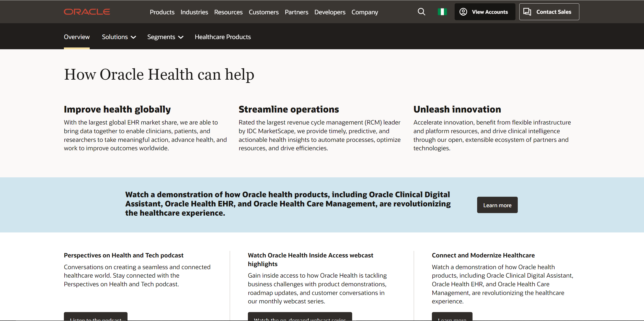Click 'Unleash innovation' heading
The width and height of the screenshot is (644, 321).
[457, 109]
